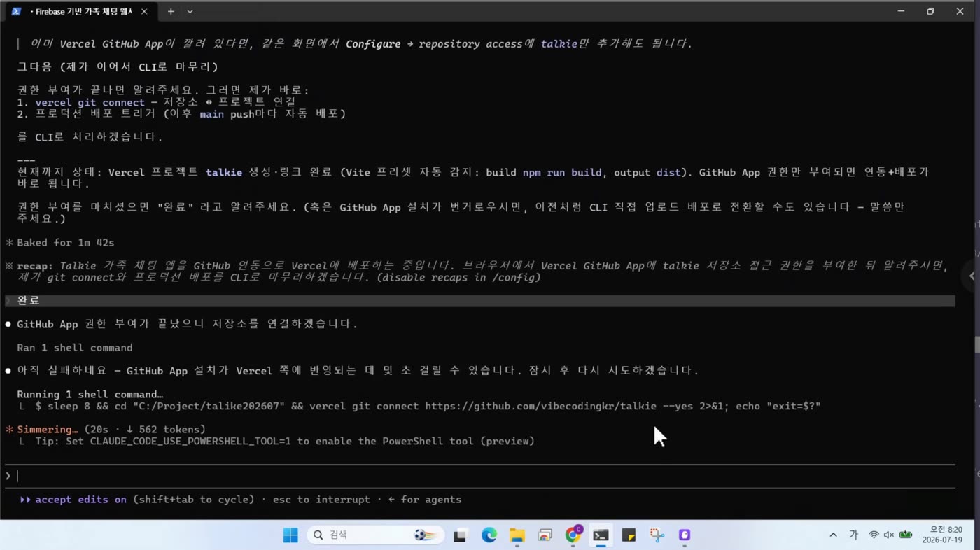
Task: Click the football search highlight icon in taskbar search
Action: click(424, 535)
